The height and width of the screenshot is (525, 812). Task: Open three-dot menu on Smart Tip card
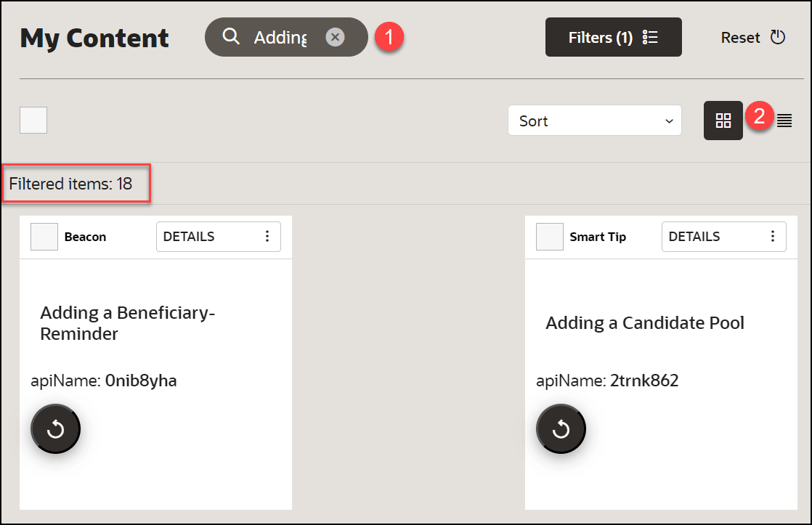click(x=773, y=237)
